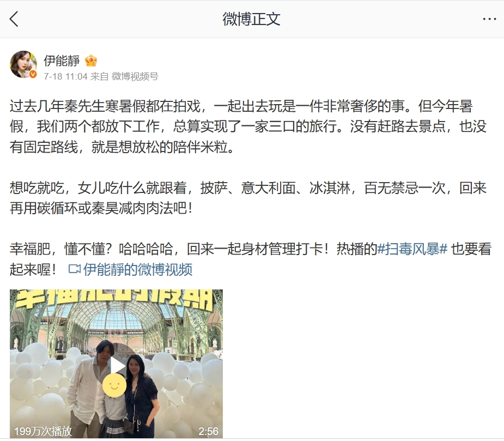This screenshot has width=504, height=441.
Task: Open 伊能静's profile avatar
Action: [x=23, y=64]
